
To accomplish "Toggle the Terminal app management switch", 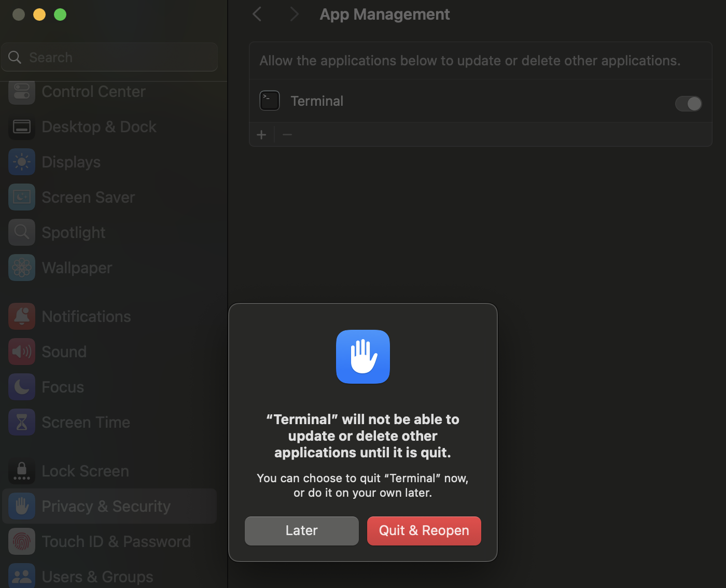I will pos(689,104).
